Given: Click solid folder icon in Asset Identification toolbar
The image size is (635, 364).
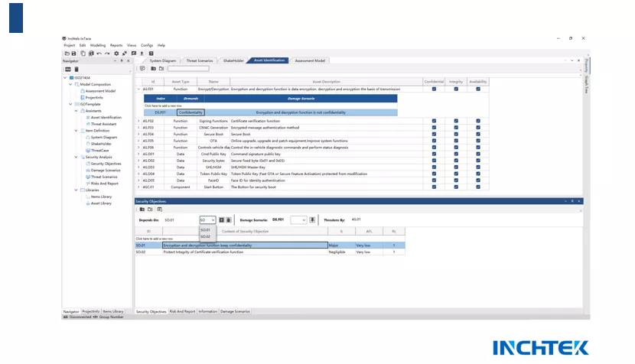Looking at the screenshot, I should click(154, 68).
